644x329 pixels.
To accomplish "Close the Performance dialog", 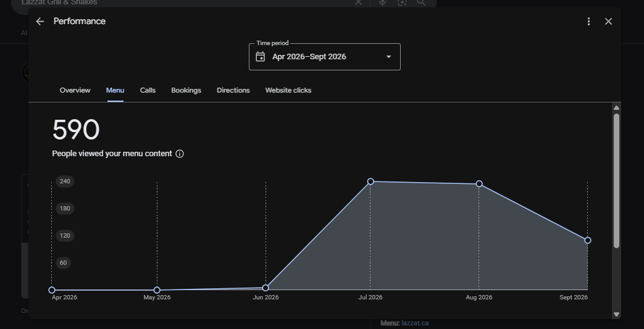I will coord(608,22).
